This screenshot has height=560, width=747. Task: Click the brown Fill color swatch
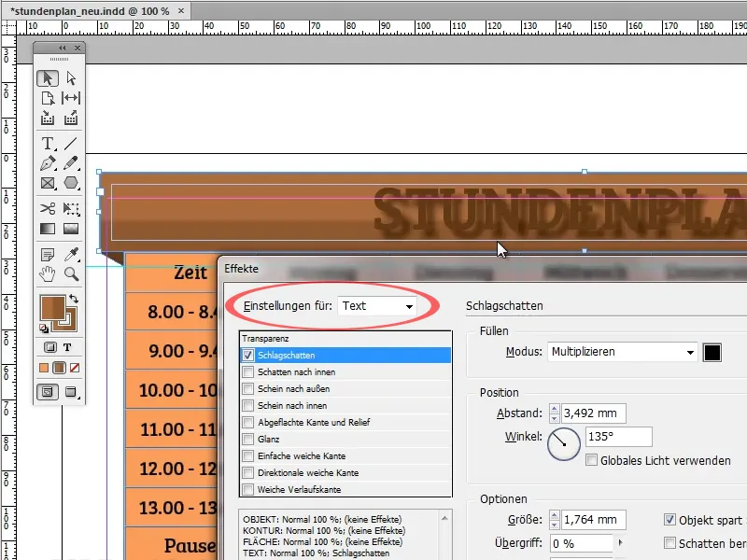[x=52, y=307]
